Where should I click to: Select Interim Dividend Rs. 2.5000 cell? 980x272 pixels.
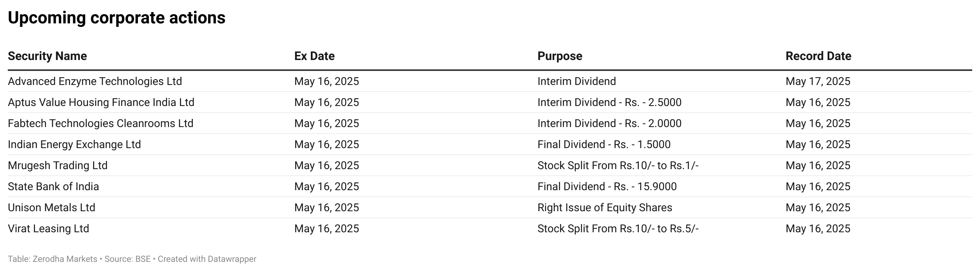609,102
